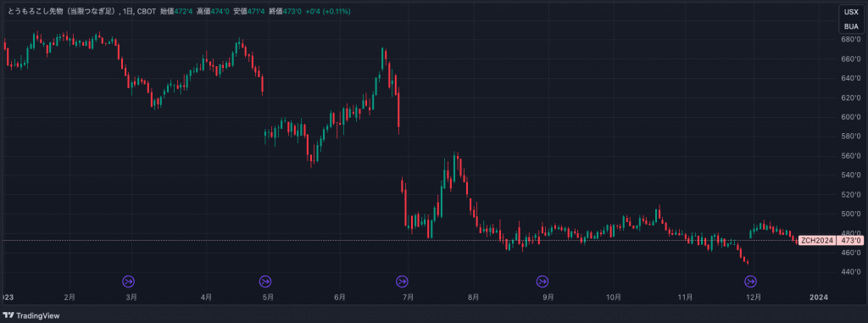Click the 終値 473'0 close value
The image size is (868, 323).
[x=285, y=11]
